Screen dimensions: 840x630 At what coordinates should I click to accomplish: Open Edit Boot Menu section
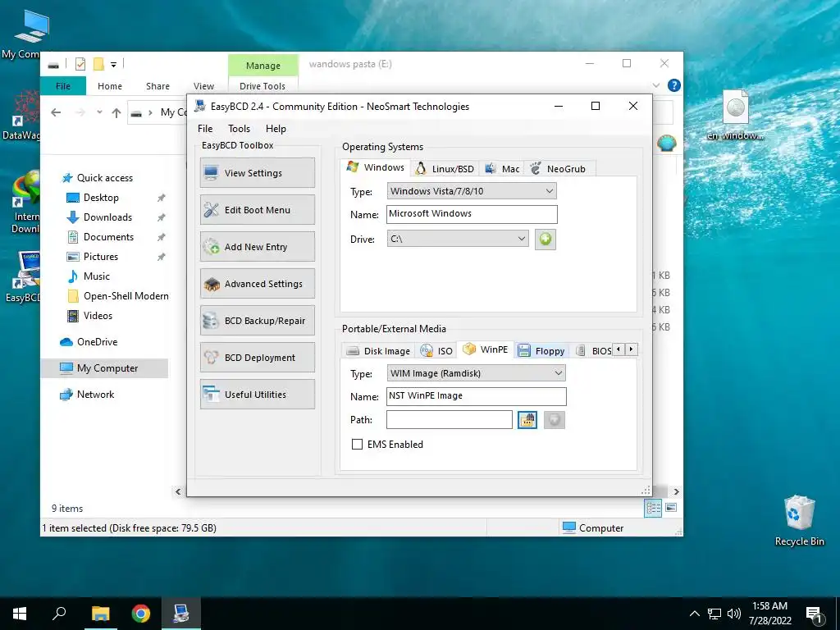click(x=257, y=210)
